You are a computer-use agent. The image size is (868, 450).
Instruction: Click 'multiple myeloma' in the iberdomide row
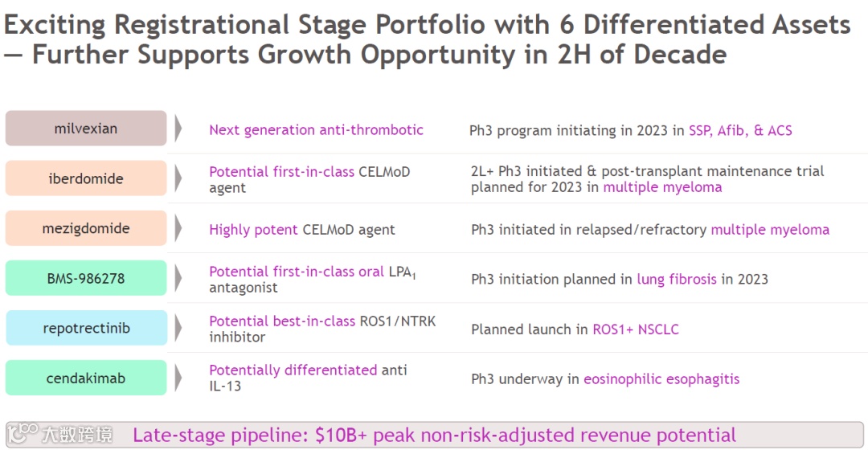tap(662, 188)
